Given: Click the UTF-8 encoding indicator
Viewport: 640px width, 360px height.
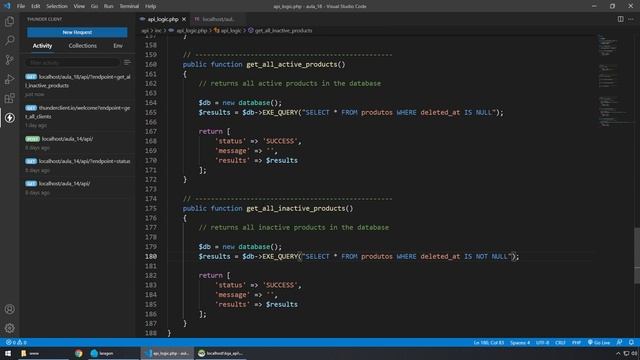Looking at the screenshot, I should click(542, 342).
